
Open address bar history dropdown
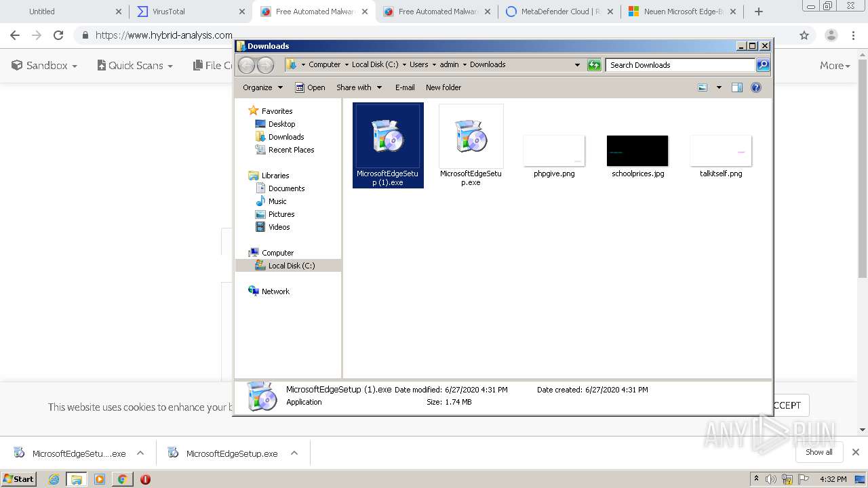(577, 65)
